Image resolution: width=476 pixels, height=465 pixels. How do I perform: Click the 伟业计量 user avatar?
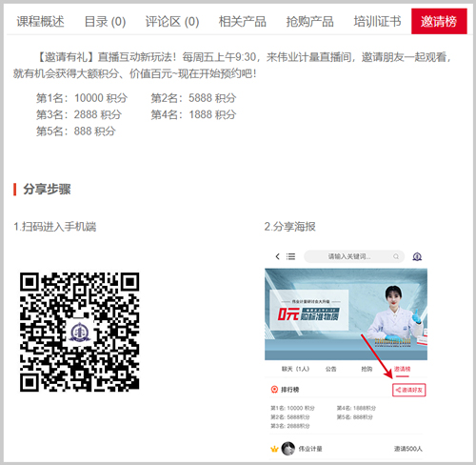pyautogui.click(x=288, y=448)
